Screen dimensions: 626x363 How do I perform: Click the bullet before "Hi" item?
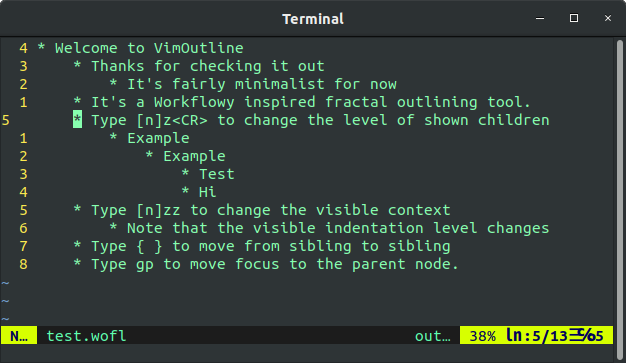185,191
